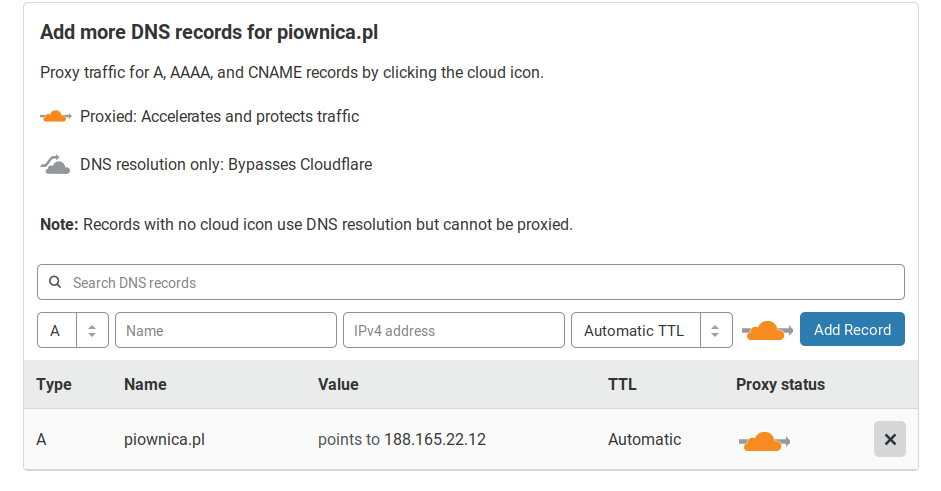Click the piownica.pl name cell in the record row
Screen dimensions: 941x491
[165, 439]
